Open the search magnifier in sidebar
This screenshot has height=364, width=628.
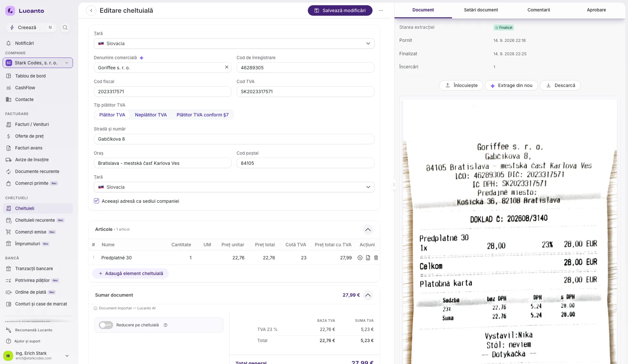(65, 27)
